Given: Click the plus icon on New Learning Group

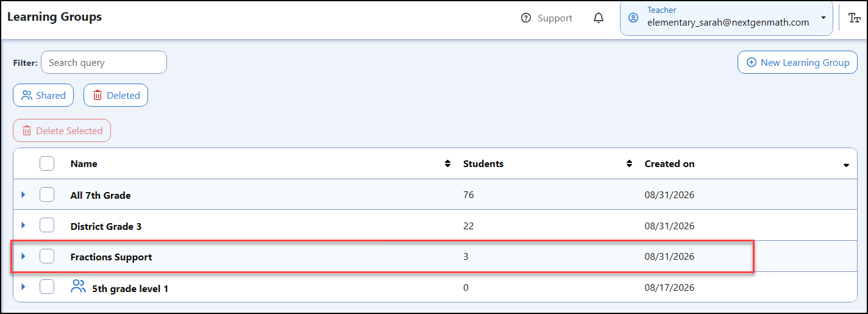Looking at the screenshot, I should click(752, 62).
